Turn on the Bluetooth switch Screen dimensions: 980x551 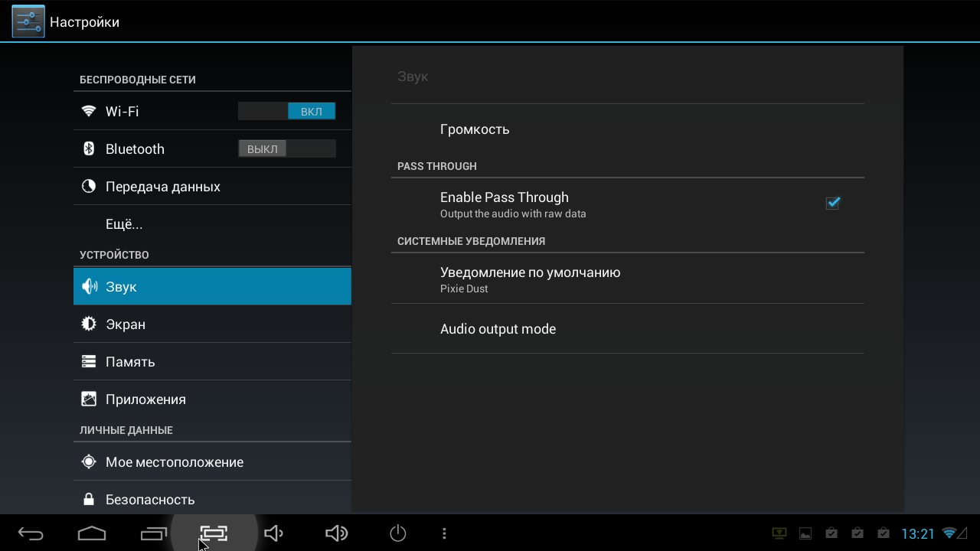point(287,148)
